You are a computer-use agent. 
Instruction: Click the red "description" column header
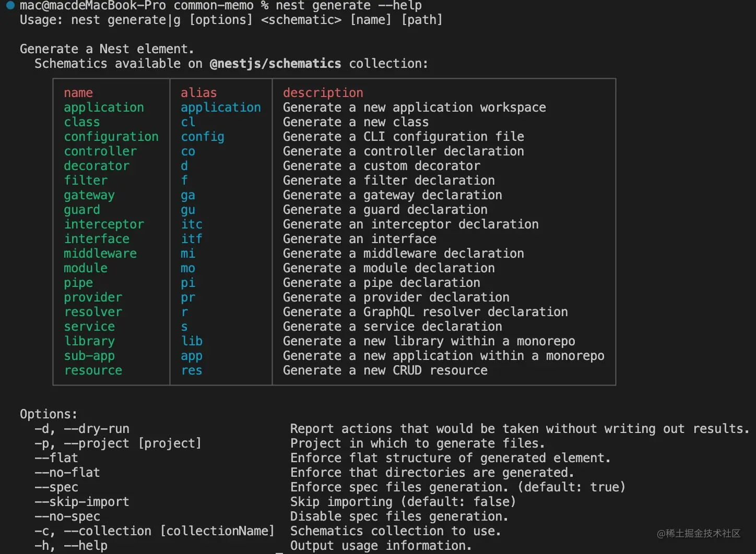coord(323,93)
